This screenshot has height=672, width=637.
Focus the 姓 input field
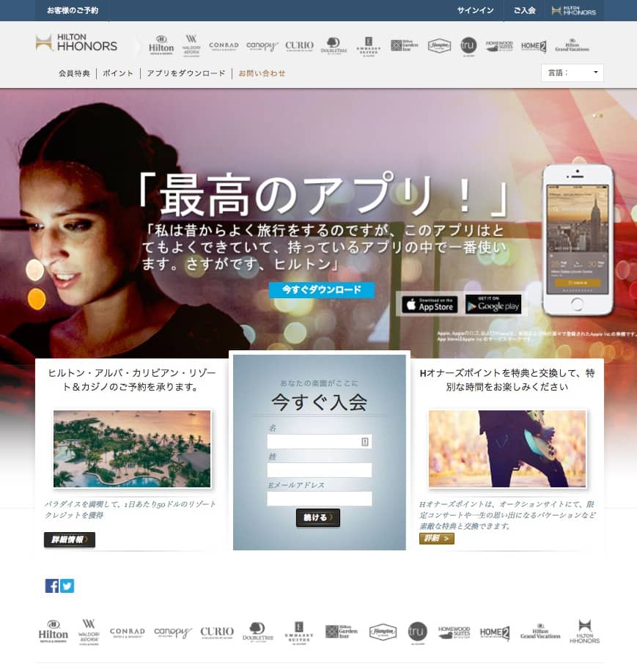pyautogui.click(x=320, y=470)
